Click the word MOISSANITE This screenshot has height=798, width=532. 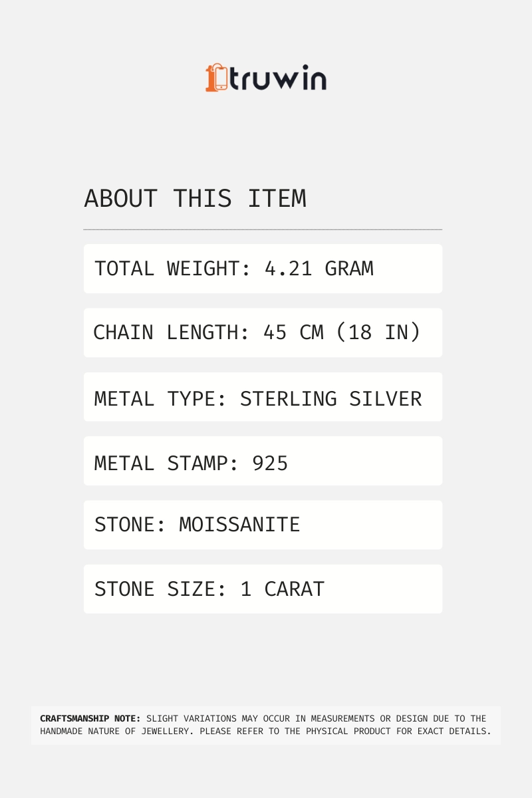(x=239, y=525)
